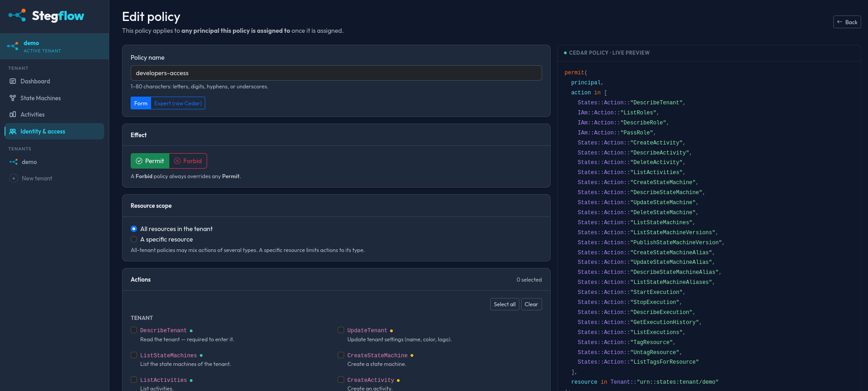868x391 pixels.
Task: Click the yellow dot beside CreateStateMachine
Action: tap(412, 355)
